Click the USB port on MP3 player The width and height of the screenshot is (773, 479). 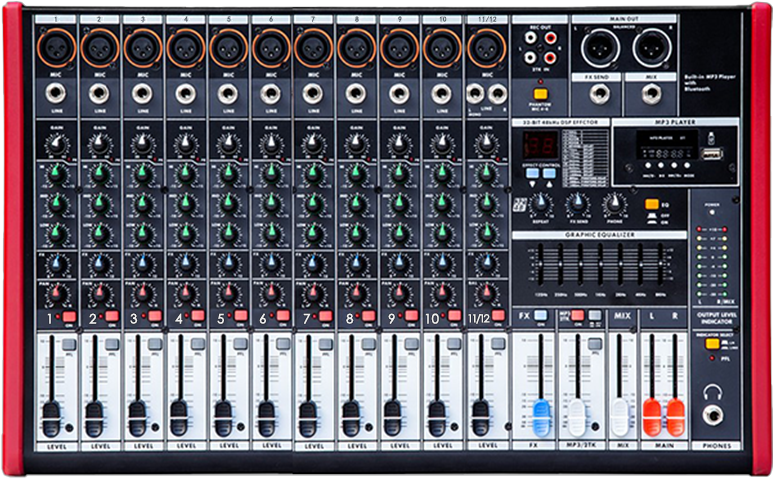pos(712,154)
